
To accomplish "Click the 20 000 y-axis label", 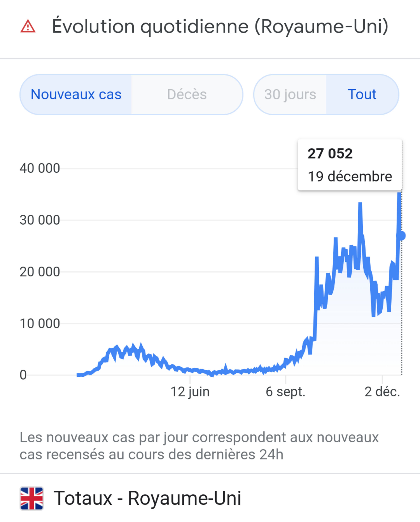I will pyautogui.click(x=40, y=272).
